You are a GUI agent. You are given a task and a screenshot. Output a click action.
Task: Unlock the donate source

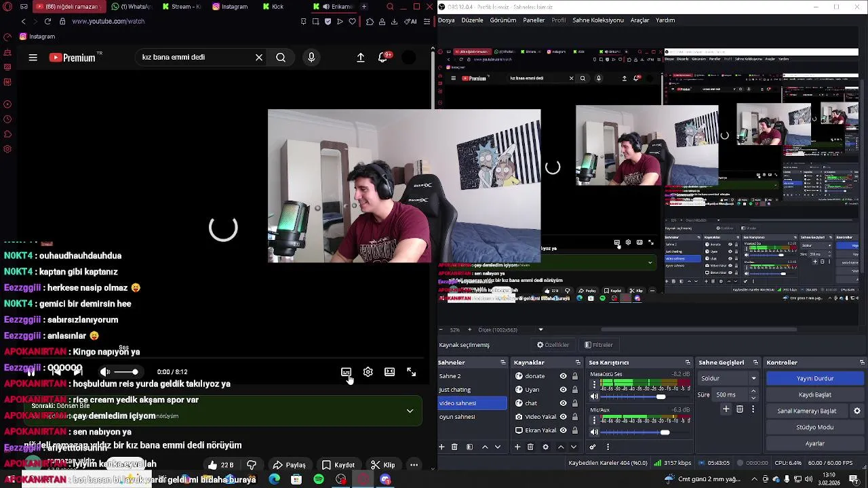pos(575,376)
